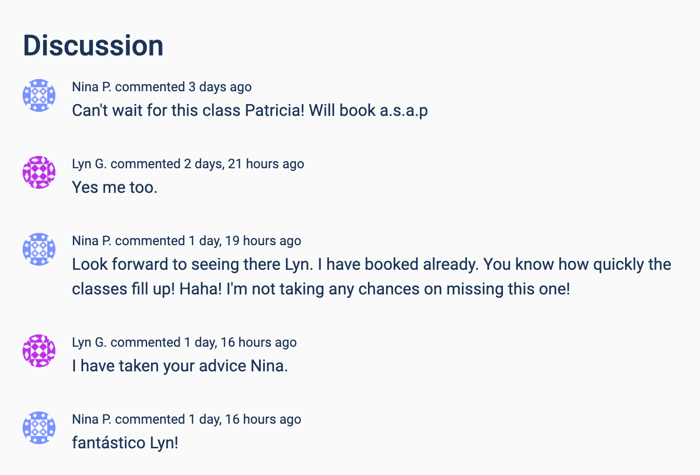Select comment text 'Can't wait for this class Patricia!'
This screenshot has width=700, height=475.
pos(188,110)
